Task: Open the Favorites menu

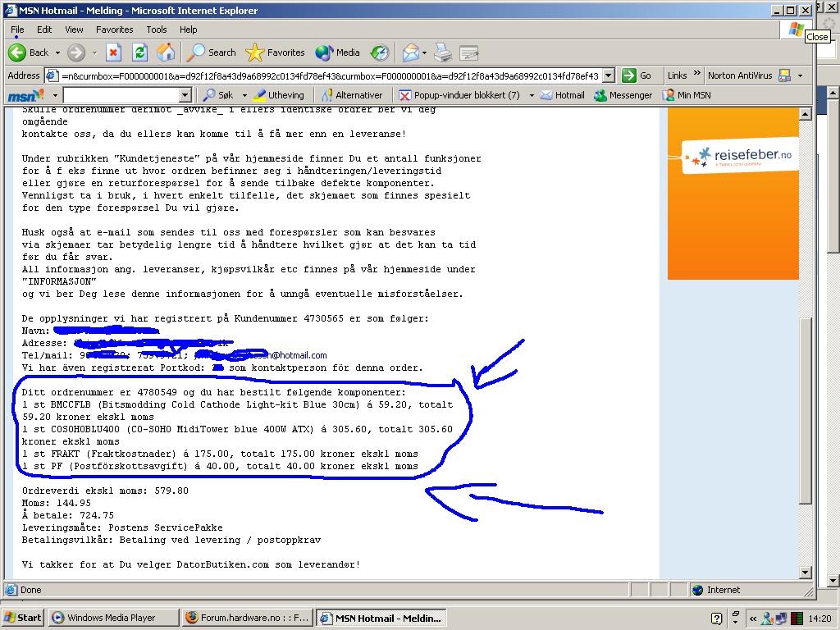Action: (114, 30)
